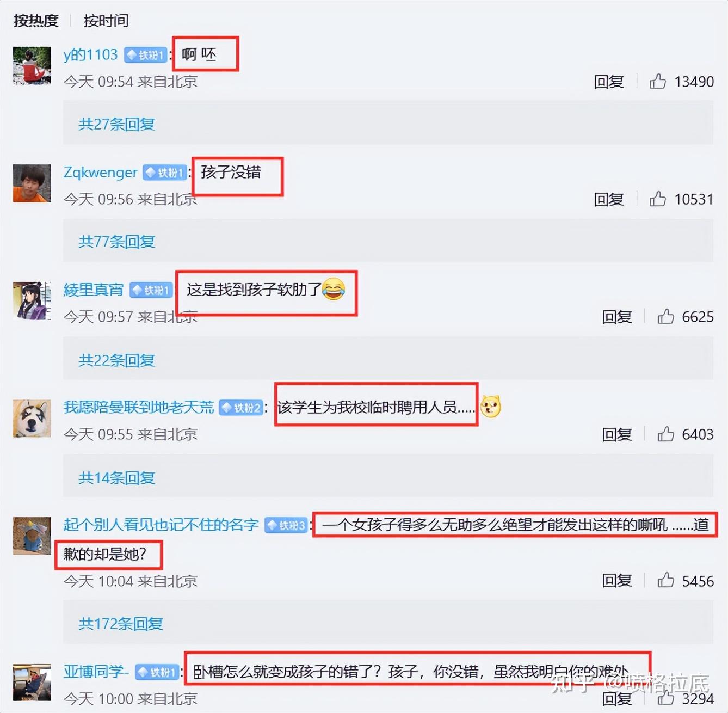
Task: Switch to 按时间 sorting tab
Action: pos(106,21)
